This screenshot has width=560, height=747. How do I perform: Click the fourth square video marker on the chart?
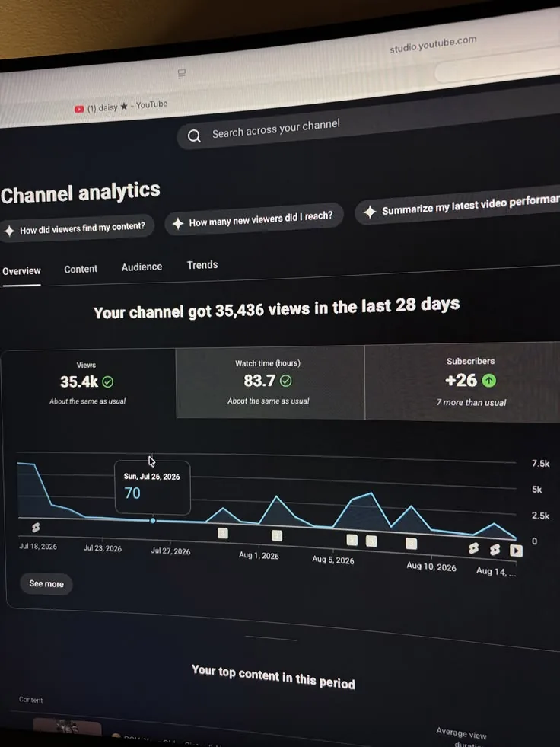tap(371, 541)
